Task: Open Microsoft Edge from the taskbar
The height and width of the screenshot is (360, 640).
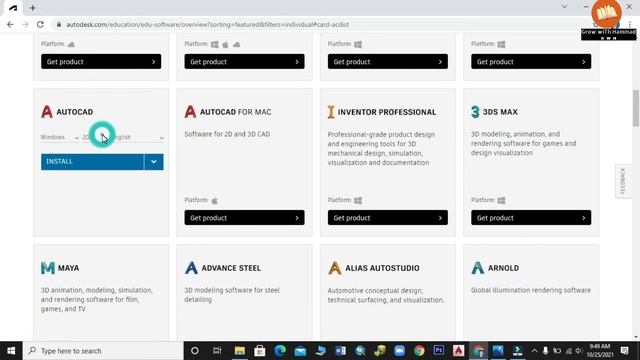Action: 280,351
